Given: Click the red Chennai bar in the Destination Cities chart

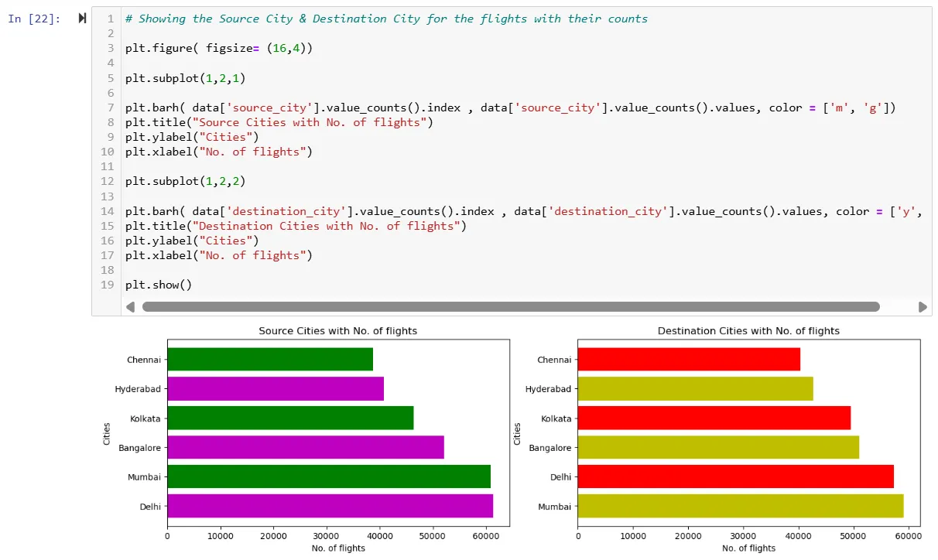Looking at the screenshot, I should point(689,359).
